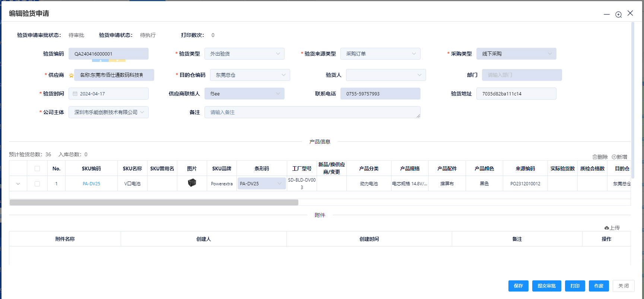Screen dimensions: 644x299
Task: Minimize the 编辑验货申请 dialog
Action: [x=607, y=15]
